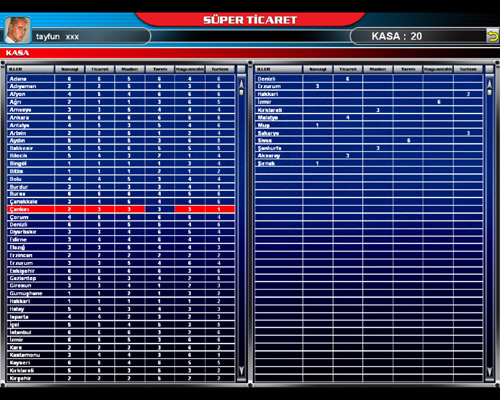Click İLLER header of the left table
Screen dimensions: 500x400
click(x=30, y=69)
